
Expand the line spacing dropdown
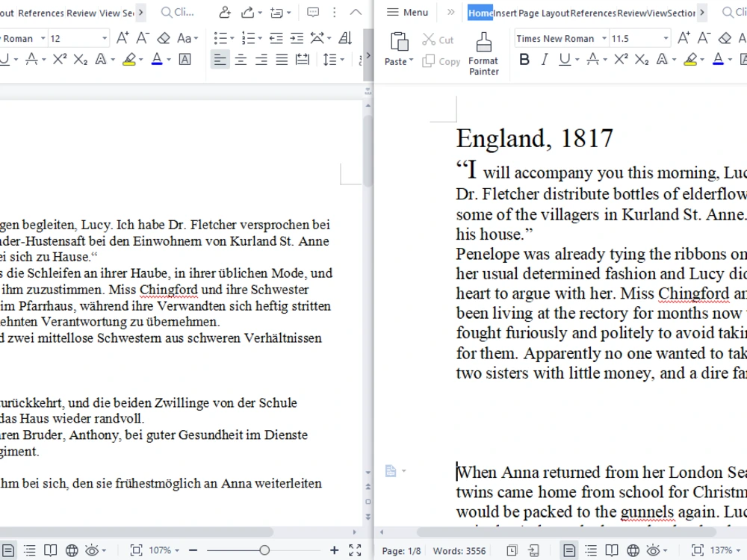[335, 59]
